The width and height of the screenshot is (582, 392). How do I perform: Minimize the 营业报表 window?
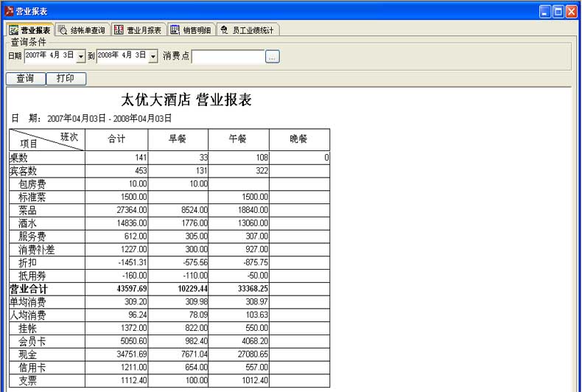point(545,12)
